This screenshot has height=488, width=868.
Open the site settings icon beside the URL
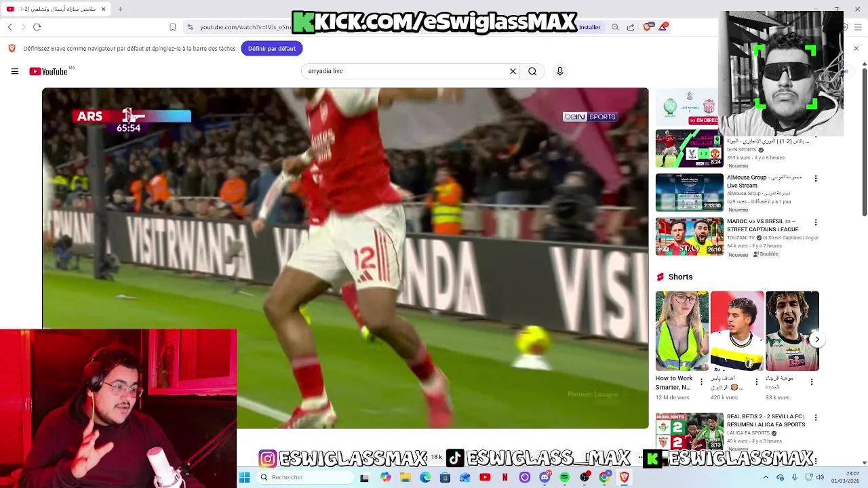pos(190,27)
